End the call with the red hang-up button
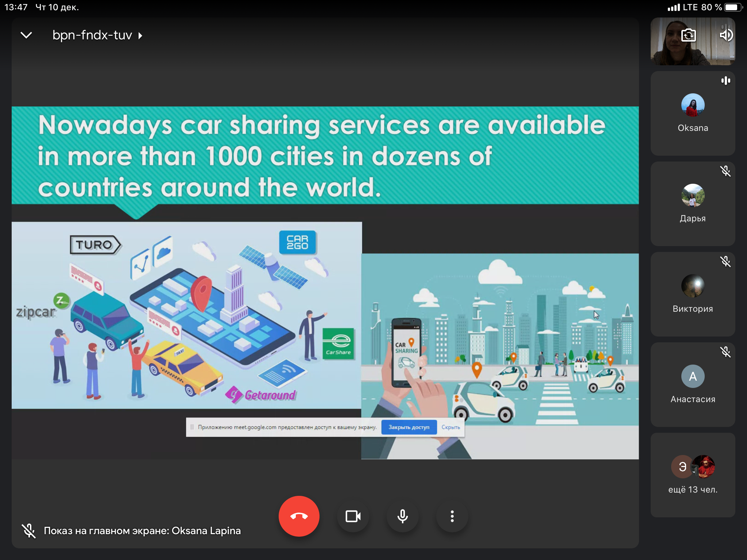Screen dimensions: 747x560 (x=299, y=516)
